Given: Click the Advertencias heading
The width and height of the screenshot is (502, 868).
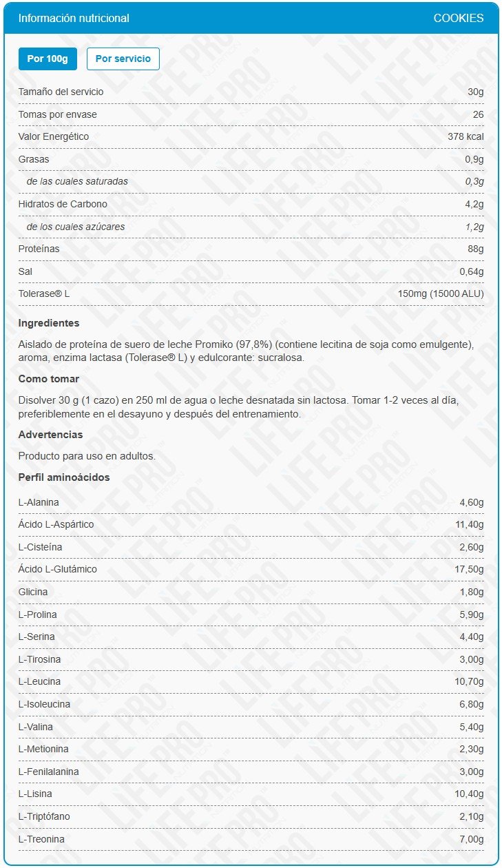Looking at the screenshot, I should coord(50,435).
